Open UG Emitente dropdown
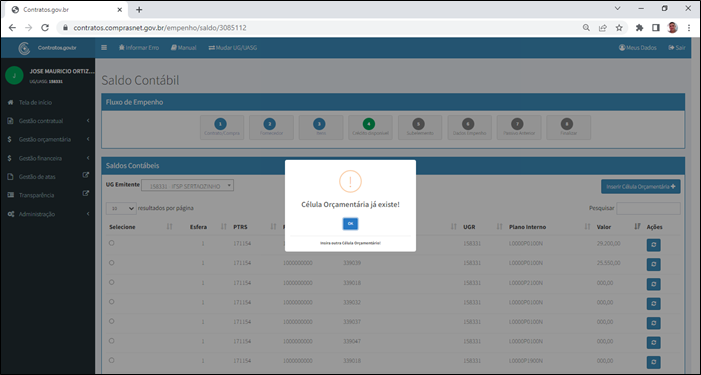 point(187,185)
